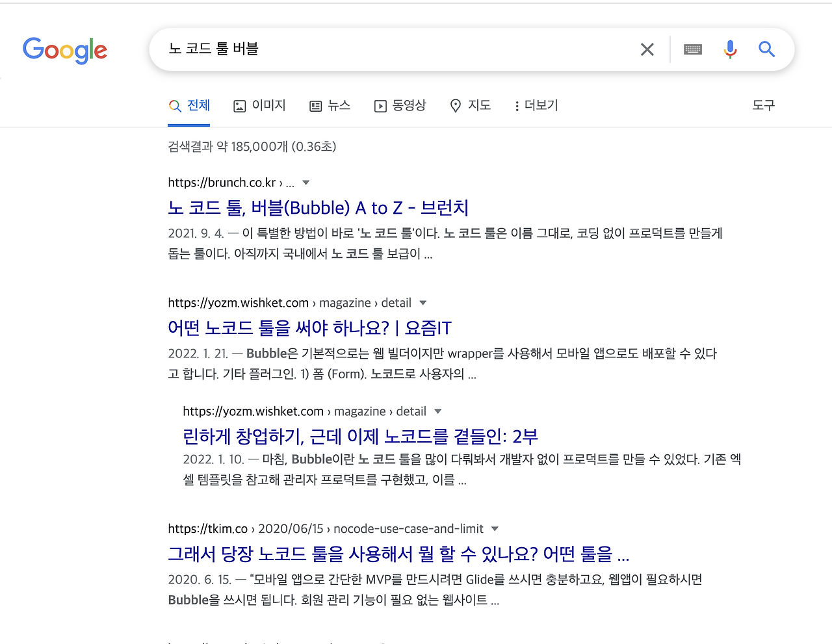Expand the 더보기 menu
This screenshot has width=832, height=644.
(536, 105)
